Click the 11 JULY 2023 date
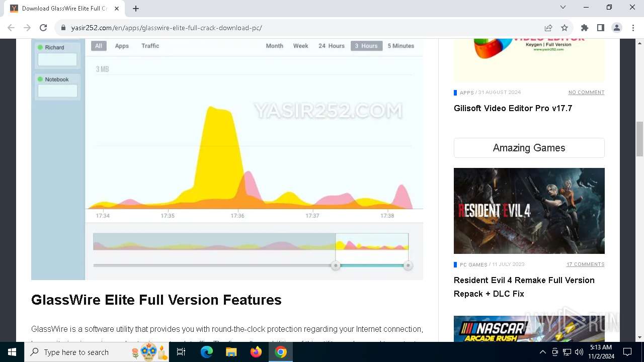This screenshot has width=644, height=362. (509, 264)
